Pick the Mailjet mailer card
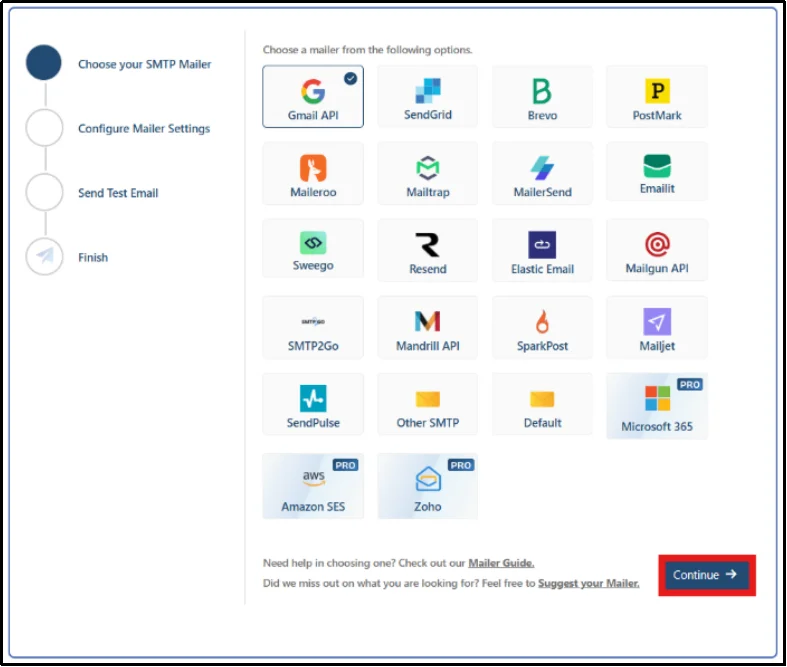The width and height of the screenshot is (787, 667). coord(657,327)
